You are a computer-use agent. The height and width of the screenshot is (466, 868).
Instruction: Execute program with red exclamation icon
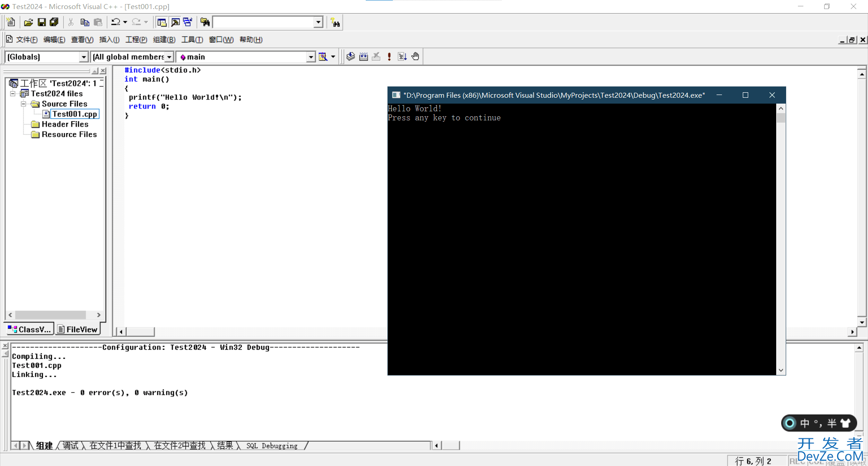pos(389,57)
